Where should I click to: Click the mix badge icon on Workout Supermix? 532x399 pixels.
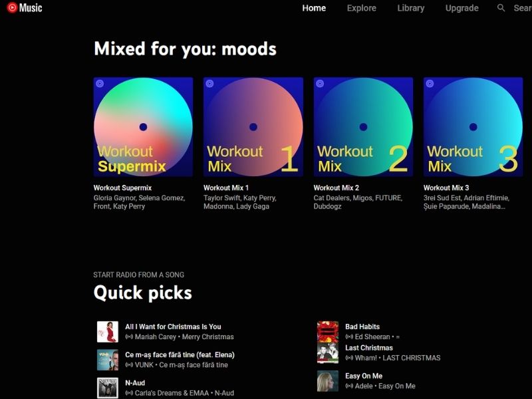tap(100, 84)
